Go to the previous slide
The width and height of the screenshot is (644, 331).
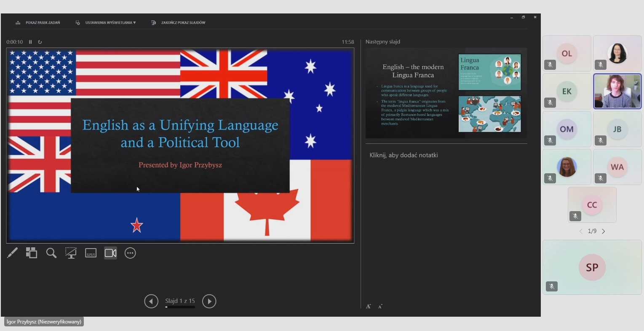(151, 301)
